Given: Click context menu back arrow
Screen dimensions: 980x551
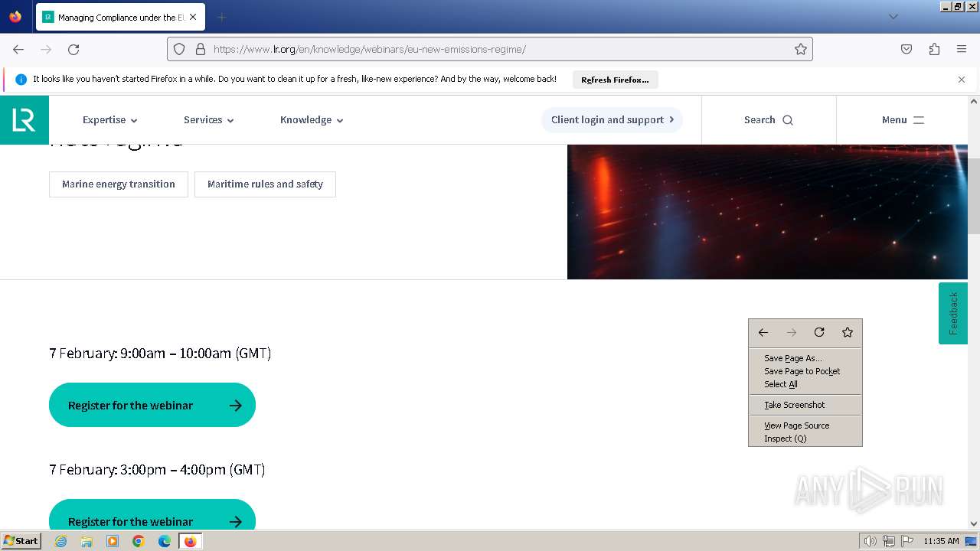Looking at the screenshot, I should tap(763, 332).
